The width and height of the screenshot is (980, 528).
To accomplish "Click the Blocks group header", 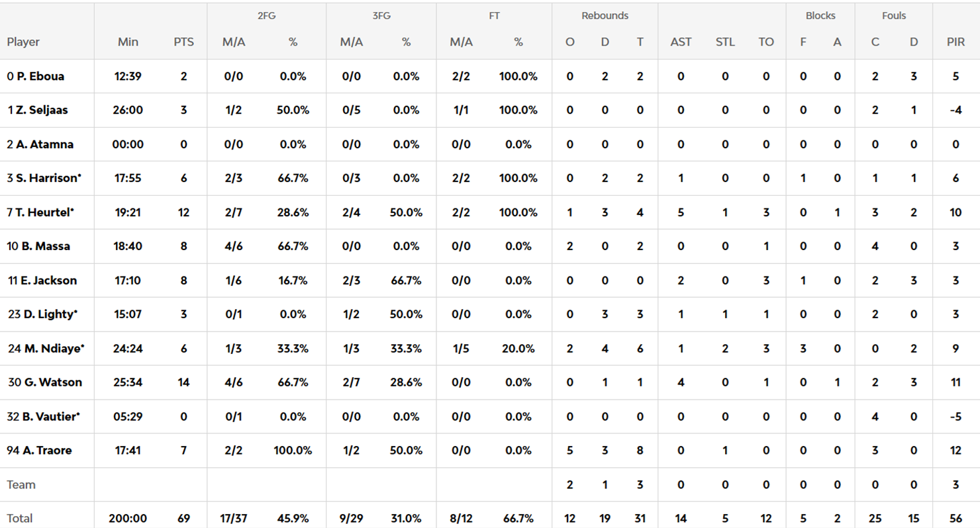I will tap(820, 15).
